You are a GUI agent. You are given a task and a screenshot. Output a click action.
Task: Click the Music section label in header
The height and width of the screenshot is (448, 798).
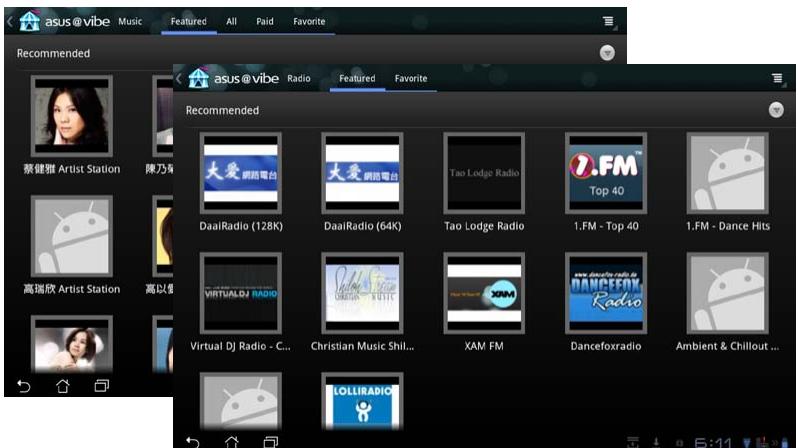pyautogui.click(x=130, y=21)
